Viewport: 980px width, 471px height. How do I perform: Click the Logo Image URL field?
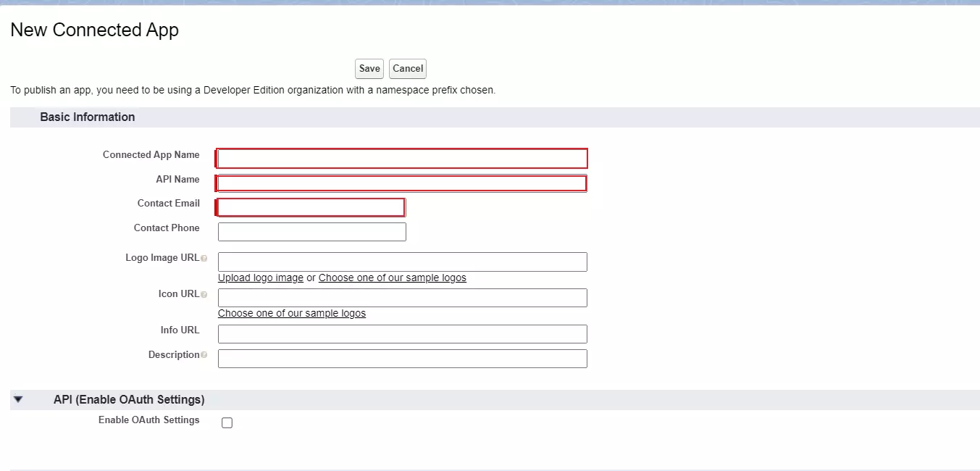402,262
